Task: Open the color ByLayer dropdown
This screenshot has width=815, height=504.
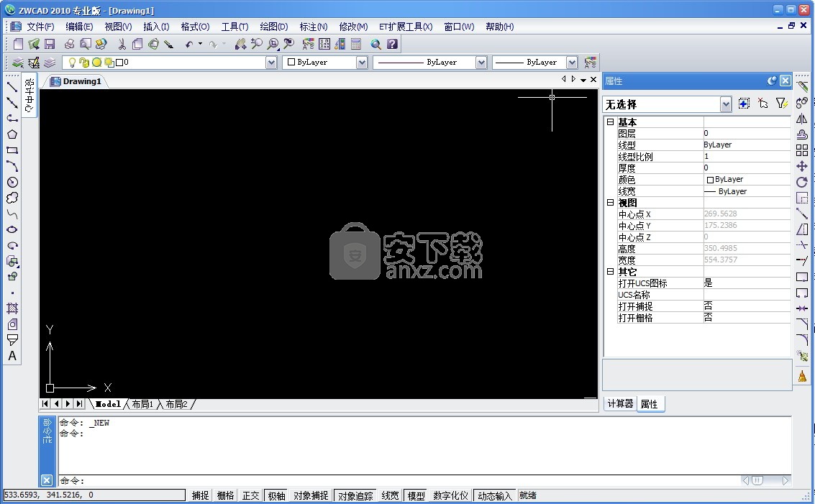Action: pyautogui.click(x=362, y=63)
